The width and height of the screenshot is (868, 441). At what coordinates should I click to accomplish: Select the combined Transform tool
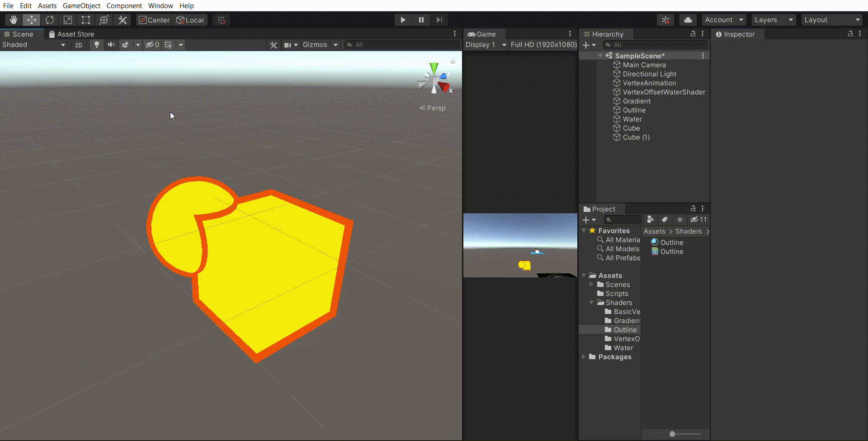point(104,20)
